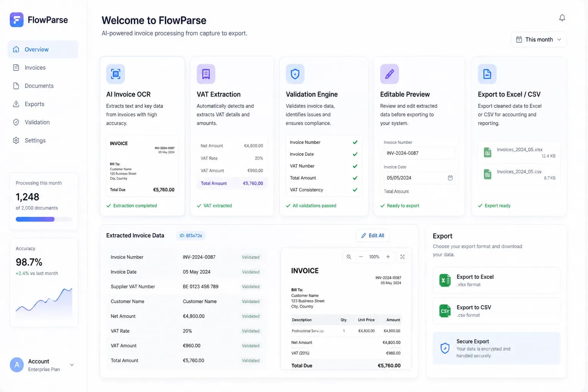Click the monthly processing progress bar
The width and height of the screenshot is (588, 392).
44,219
